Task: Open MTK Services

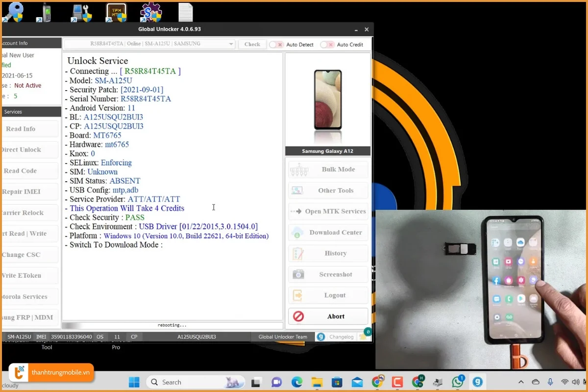Action: click(328, 212)
